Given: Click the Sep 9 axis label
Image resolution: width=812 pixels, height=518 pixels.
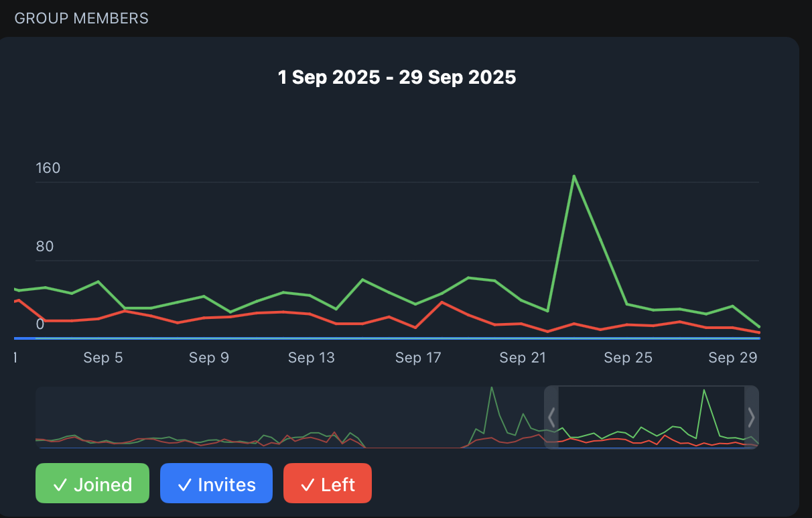Looking at the screenshot, I should point(209,358).
